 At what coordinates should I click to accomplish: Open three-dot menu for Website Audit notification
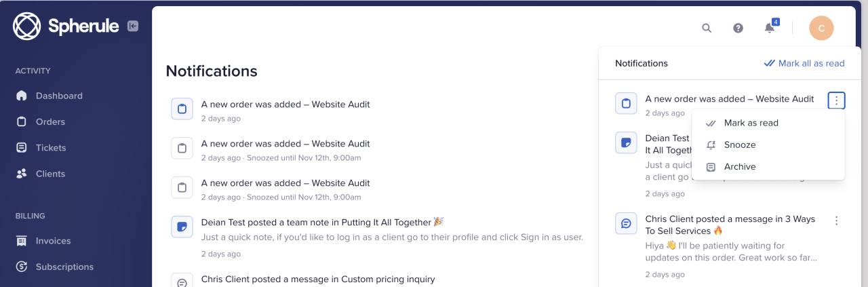click(836, 100)
